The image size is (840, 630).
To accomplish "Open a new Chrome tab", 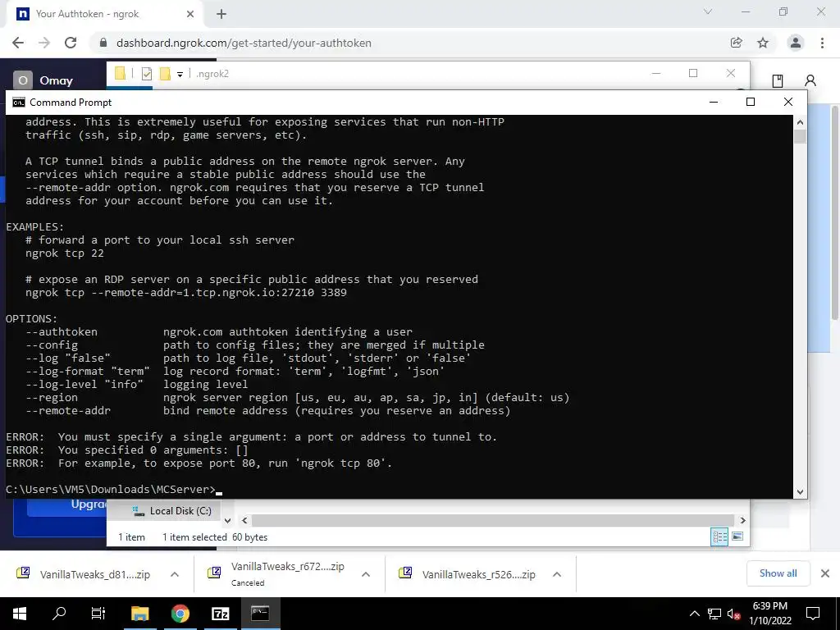I will tap(221, 14).
